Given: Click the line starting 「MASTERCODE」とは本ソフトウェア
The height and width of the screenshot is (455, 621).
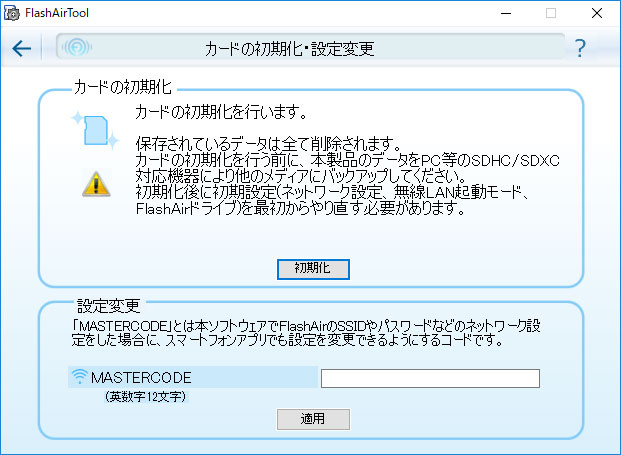Looking at the screenshot, I should 306,326.
